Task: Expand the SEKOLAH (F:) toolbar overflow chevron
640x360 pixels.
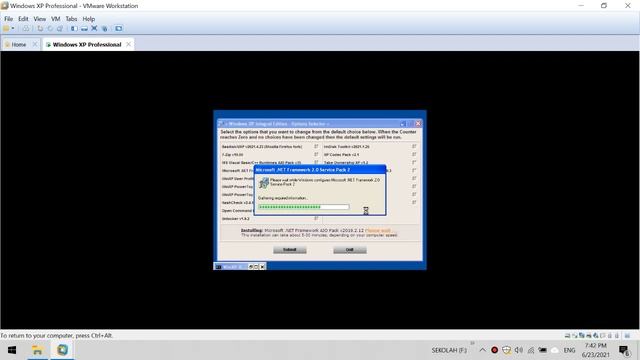Action: point(472,343)
